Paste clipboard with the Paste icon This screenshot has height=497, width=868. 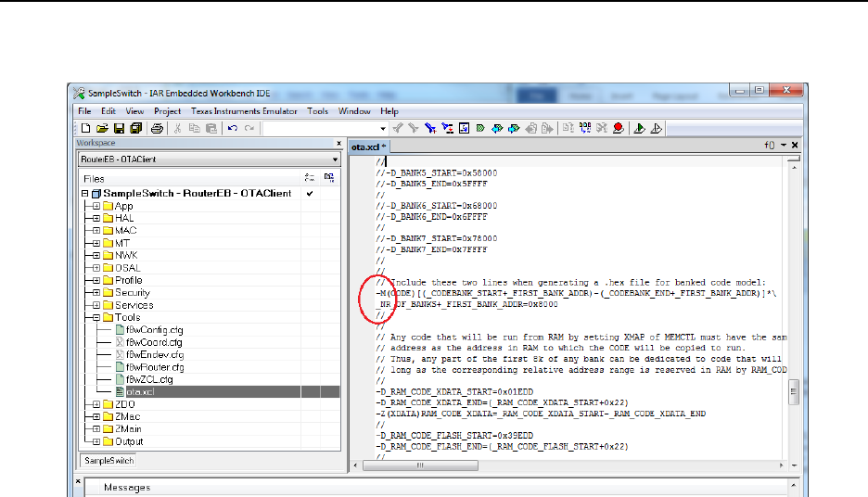[x=211, y=128]
